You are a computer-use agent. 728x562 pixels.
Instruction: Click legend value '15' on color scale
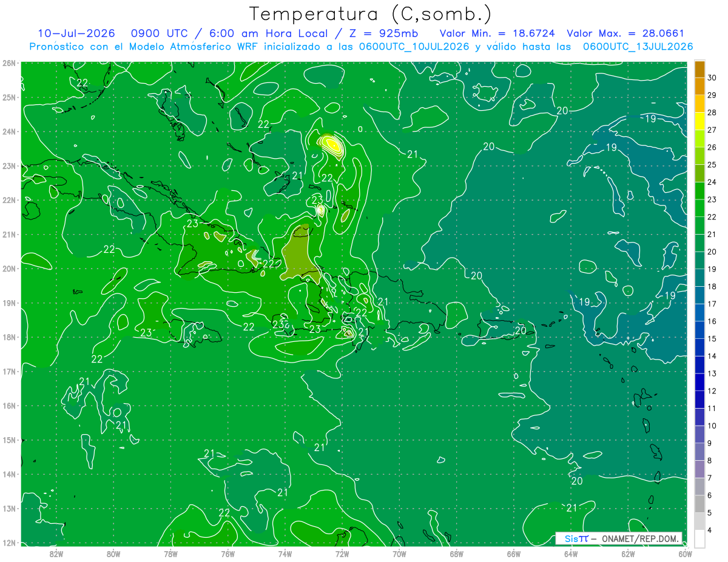tap(712, 338)
